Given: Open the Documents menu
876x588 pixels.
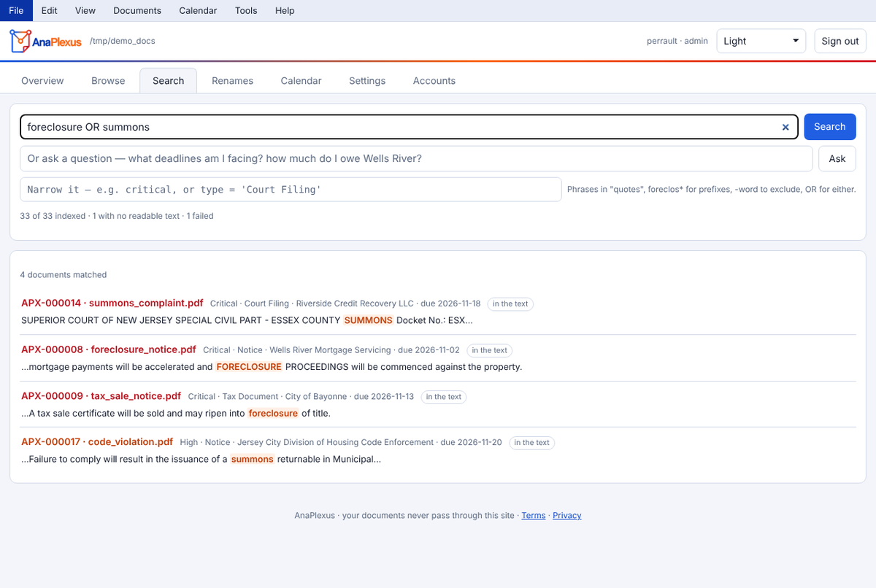Looking at the screenshot, I should (x=137, y=10).
